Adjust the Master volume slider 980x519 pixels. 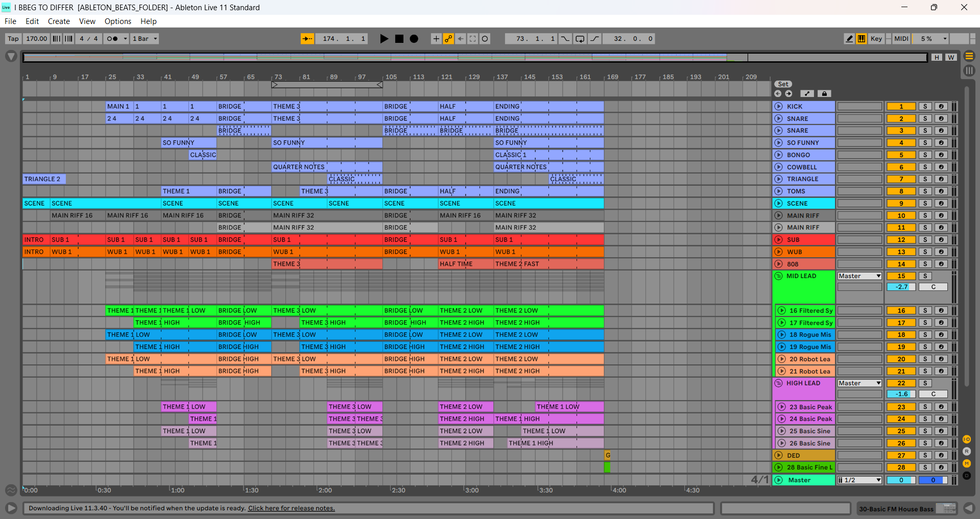[901, 480]
